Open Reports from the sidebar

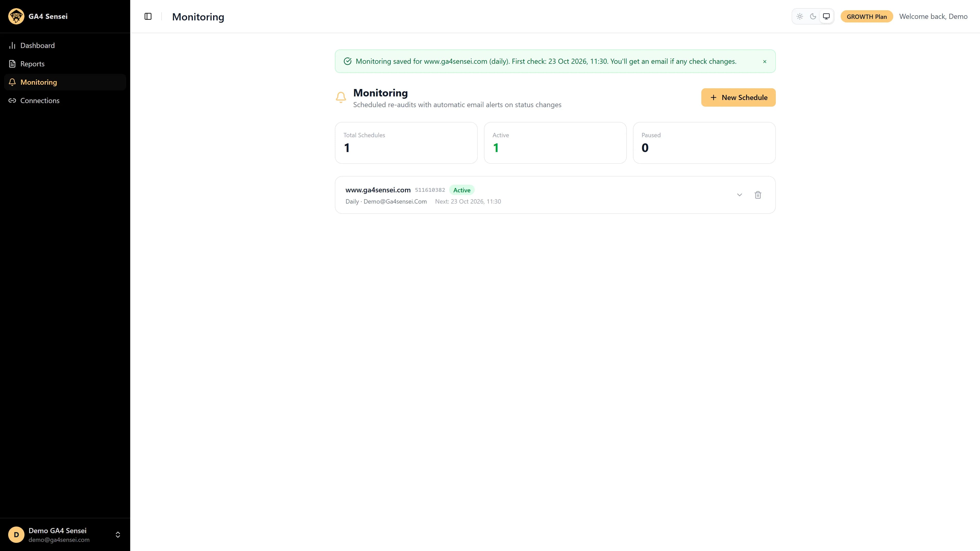(65, 64)
